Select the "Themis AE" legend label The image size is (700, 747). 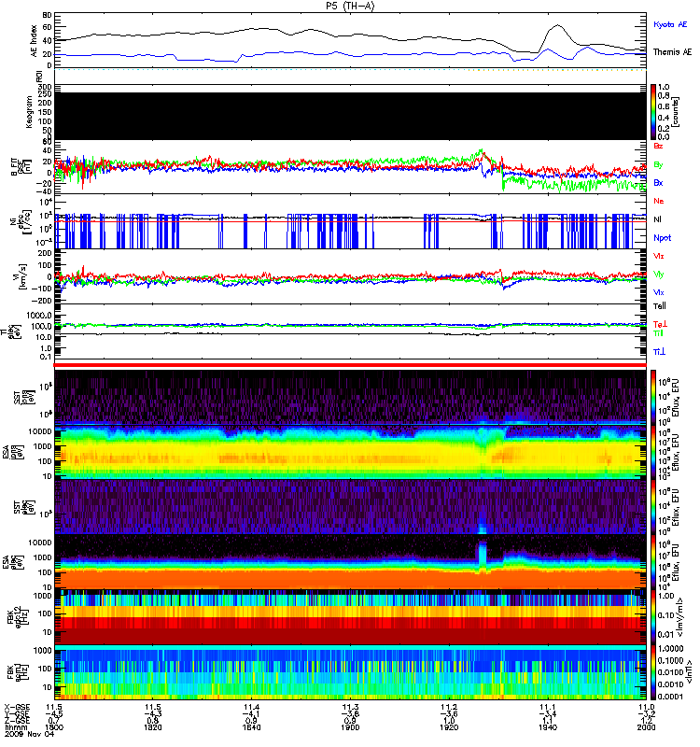pyautogui.click(x=672, y=52)
